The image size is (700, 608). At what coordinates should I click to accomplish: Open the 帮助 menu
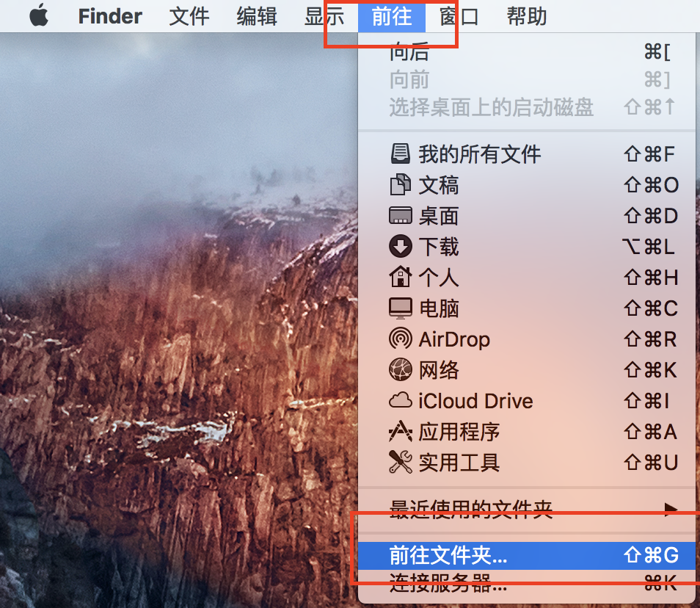[x=527, y=16]
